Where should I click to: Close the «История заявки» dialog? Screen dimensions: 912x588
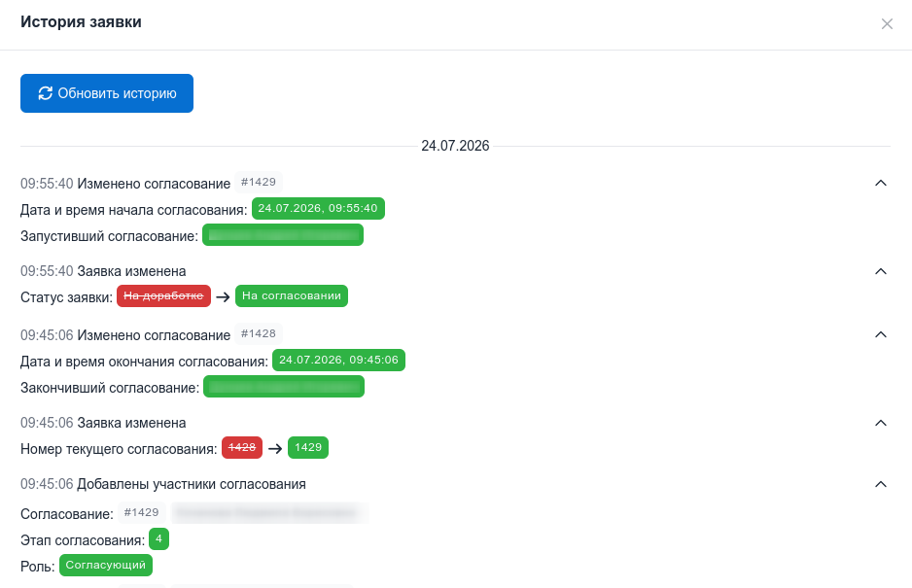[x=887, y=24]
